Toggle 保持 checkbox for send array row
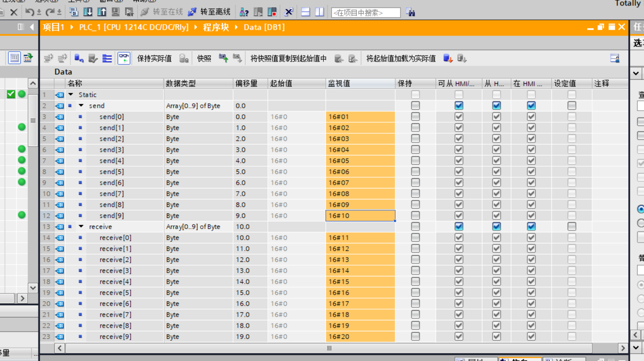This screenshot has height=361, width=644. pyautogui.click(x=415, y=106)
